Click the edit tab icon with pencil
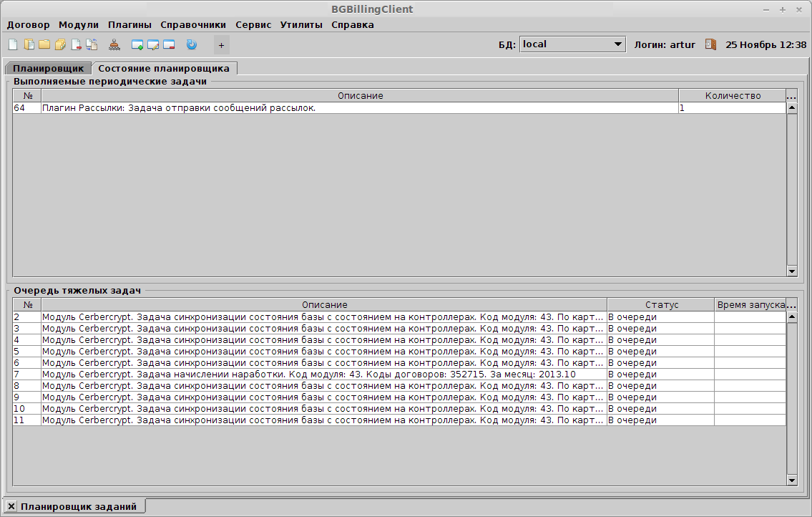Screen dimensions: 812x517 coord(153,44)
